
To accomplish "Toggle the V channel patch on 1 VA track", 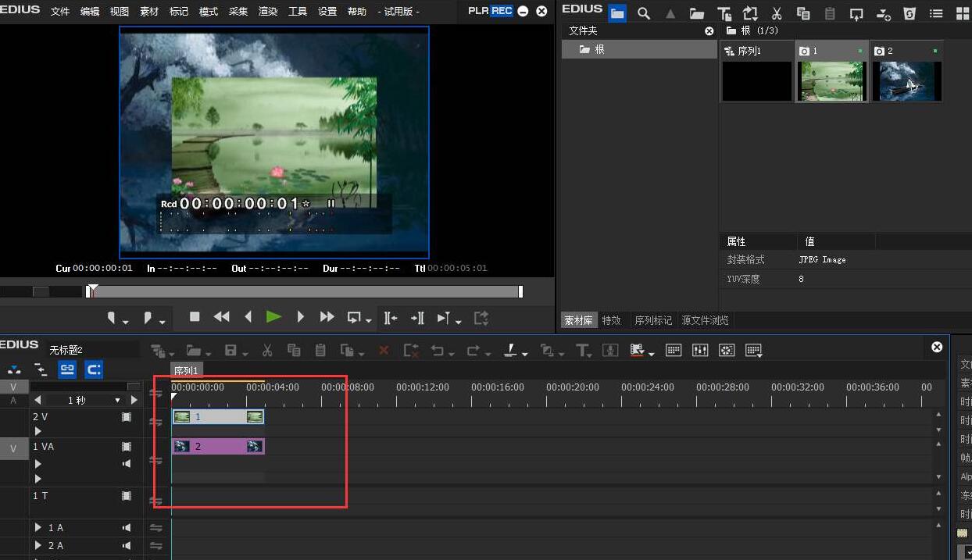I will 13,448.
